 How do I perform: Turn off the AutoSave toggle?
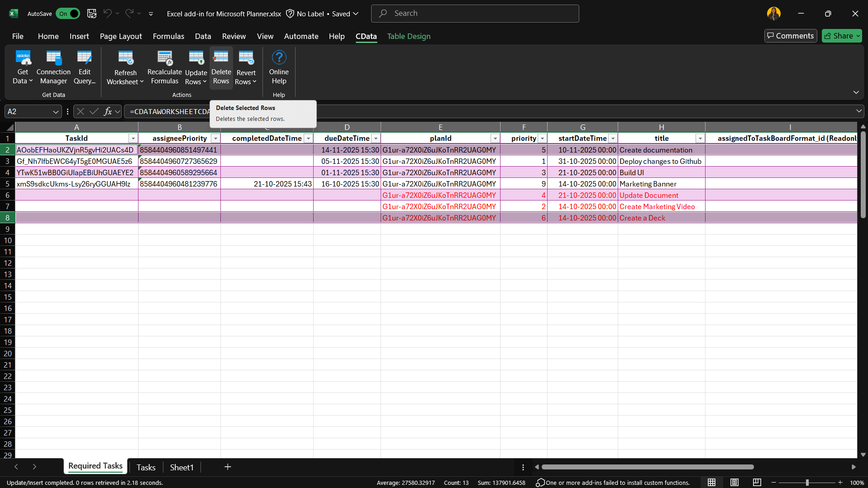coord(68,14)
